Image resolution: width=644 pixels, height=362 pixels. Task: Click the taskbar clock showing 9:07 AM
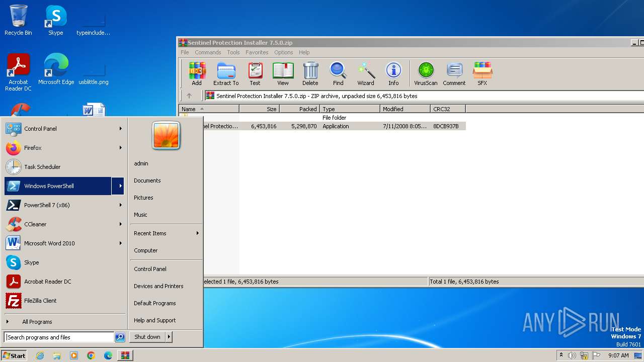coord(618,355)
